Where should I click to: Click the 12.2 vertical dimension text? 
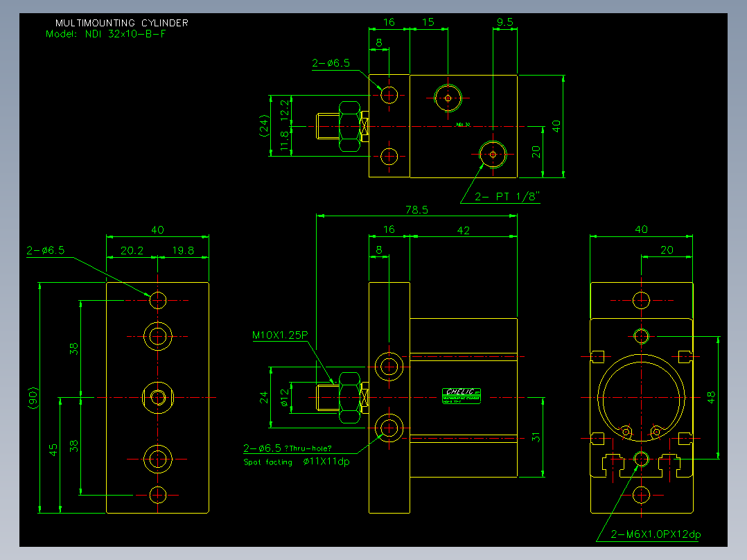point(284,109)
